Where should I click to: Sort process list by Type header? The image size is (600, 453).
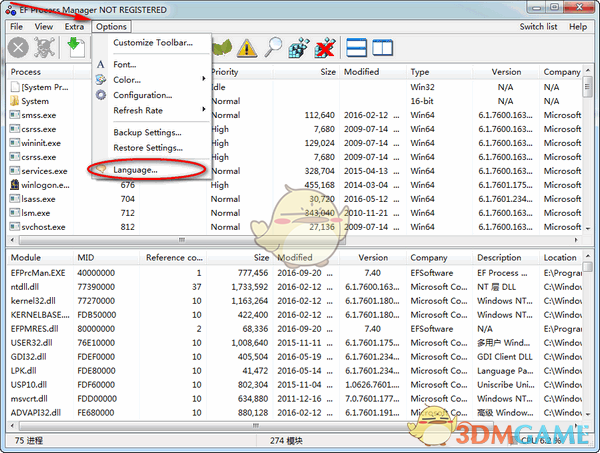(440, 72)
